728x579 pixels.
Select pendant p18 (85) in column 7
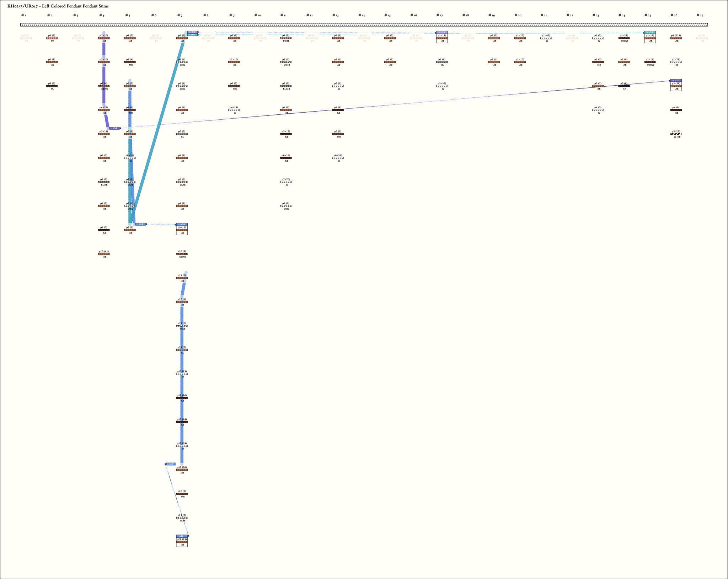point(182,446)
